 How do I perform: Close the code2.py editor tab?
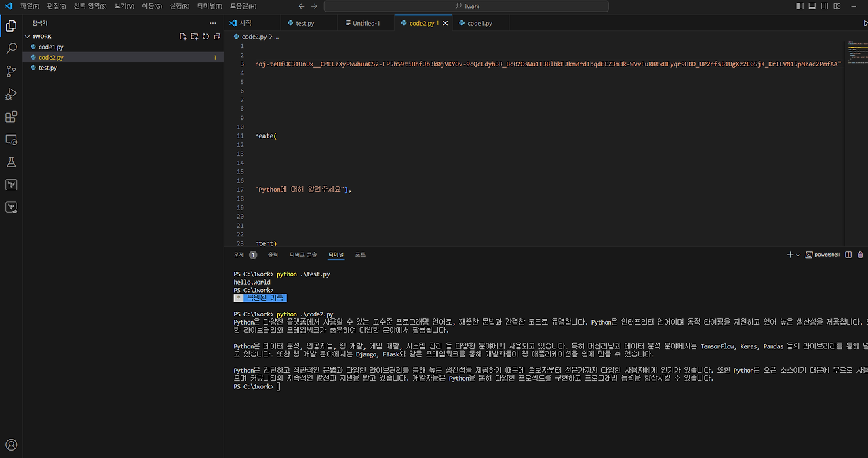pos(446,23)
